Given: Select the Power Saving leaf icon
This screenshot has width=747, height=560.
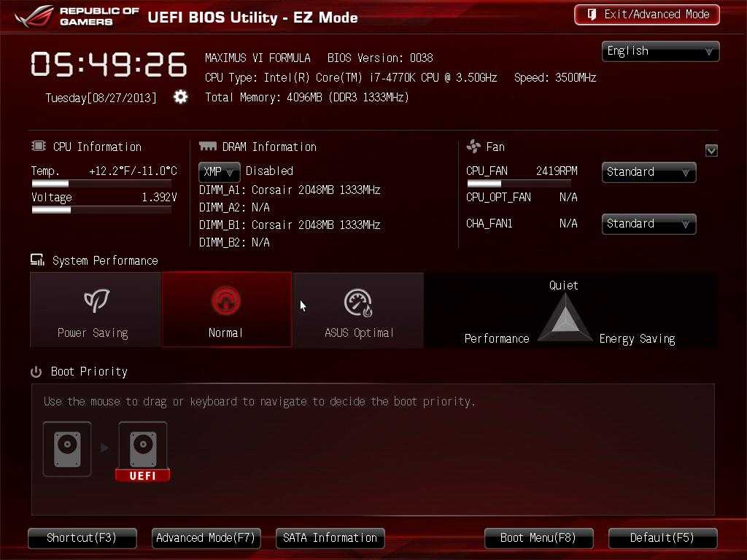Looking at the screenshot, I should pos(97,300).
